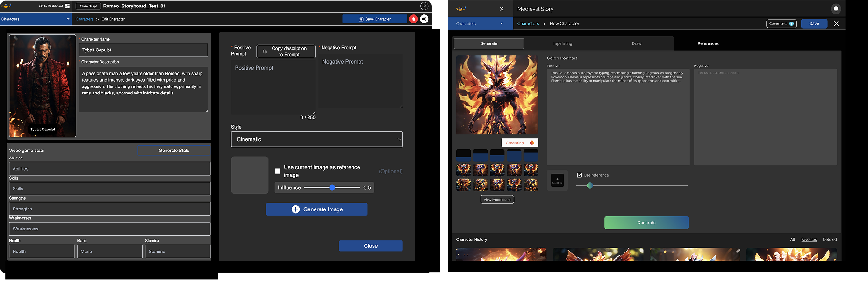Click the large X right of Save button
Image resolution: width=868 pixels, height=295 pixels.
point(836,23)
